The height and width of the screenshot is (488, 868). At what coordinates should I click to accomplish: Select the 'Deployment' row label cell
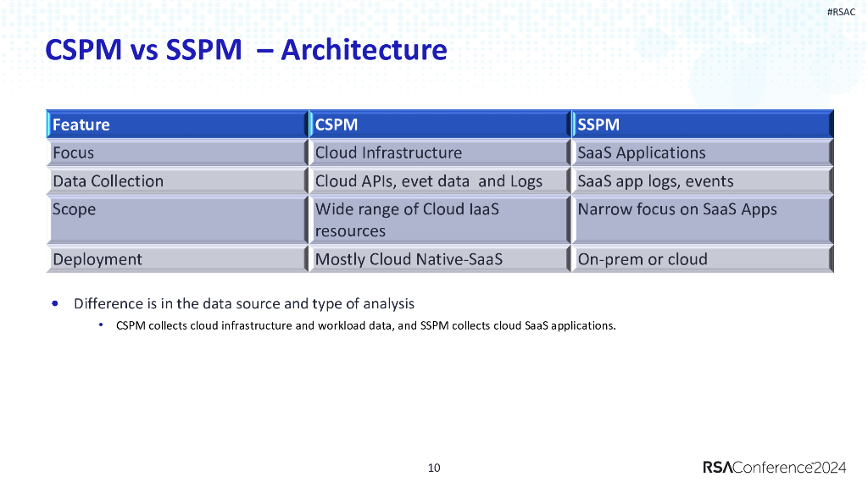(177, 259)
